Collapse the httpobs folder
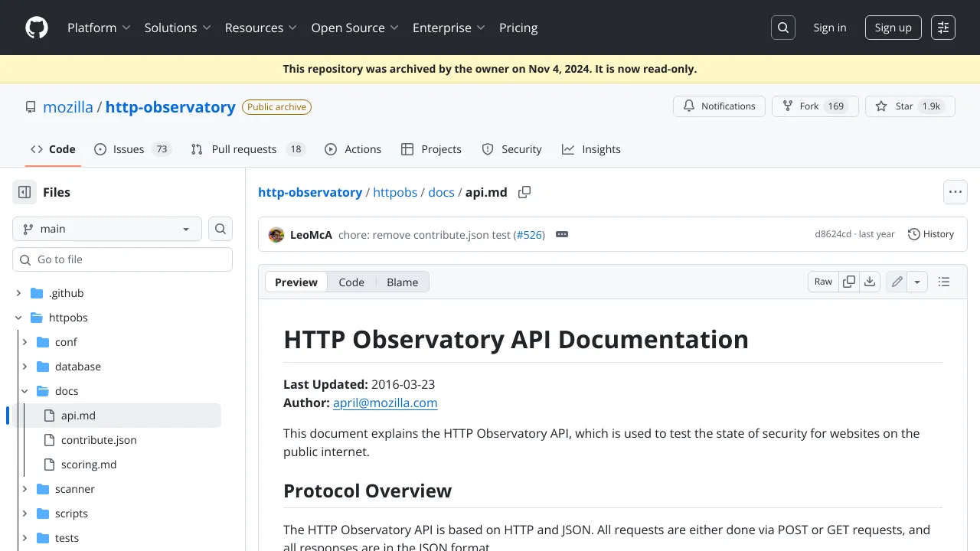 (18, 318)
